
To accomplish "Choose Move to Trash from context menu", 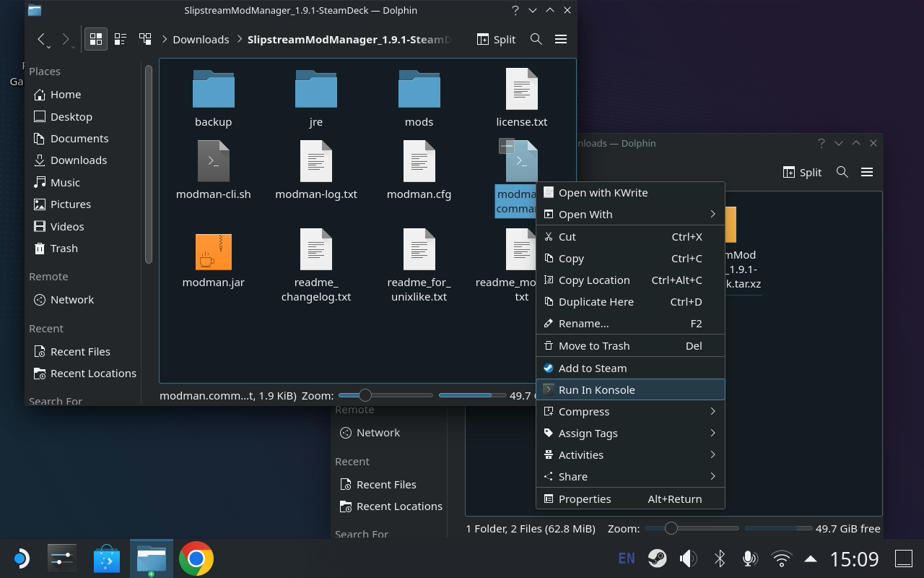I will tap(630, 345).
